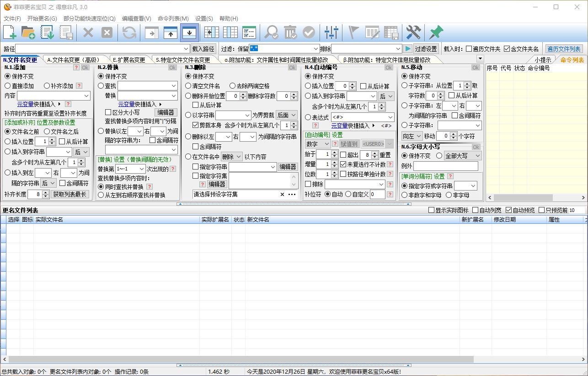Click the window up-arrow layout icon

click(x=171, y=33)
